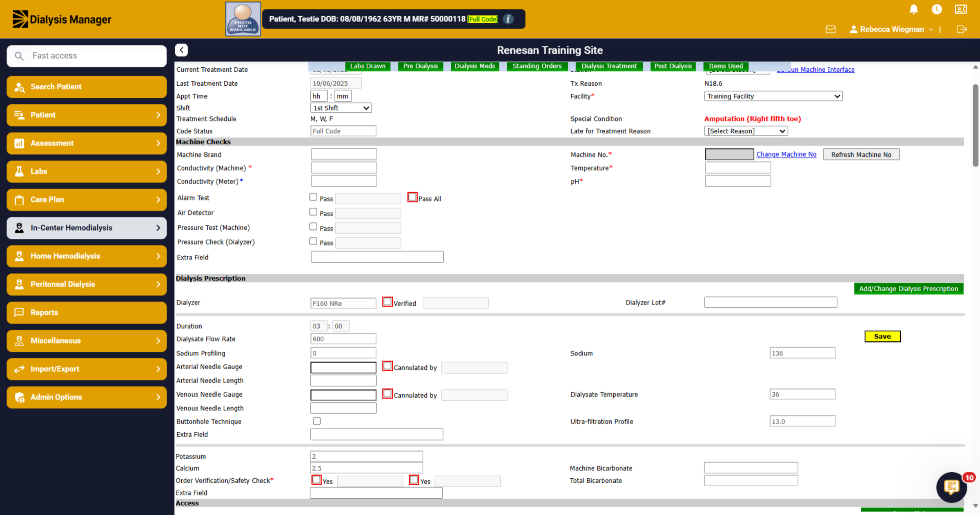Switch to the Pre Dialysis tab
Viewport: 980px width, 515px height.
pyautogui.click(x=420, y=66)
